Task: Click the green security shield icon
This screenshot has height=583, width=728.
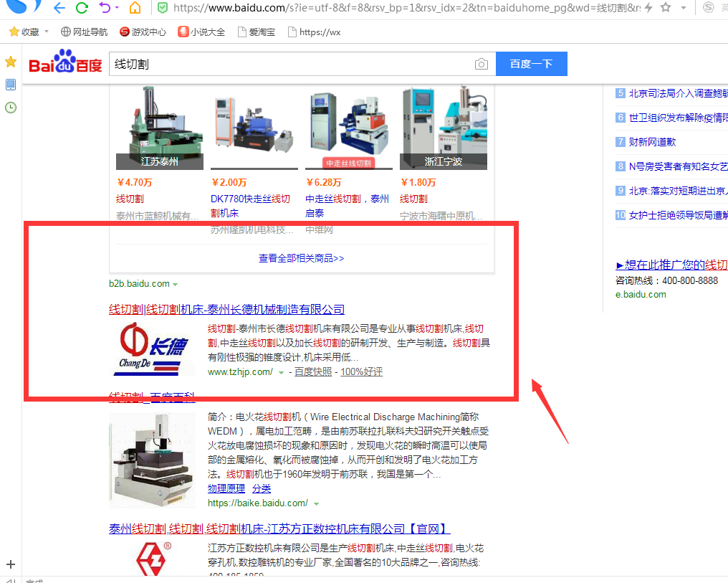Action: pos(163,7)
